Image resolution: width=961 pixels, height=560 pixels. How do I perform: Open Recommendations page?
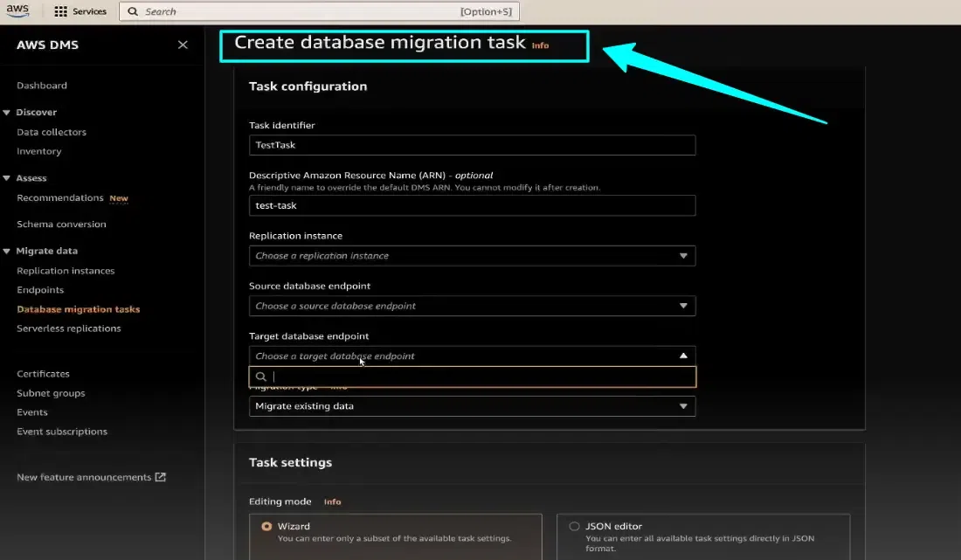60,198
